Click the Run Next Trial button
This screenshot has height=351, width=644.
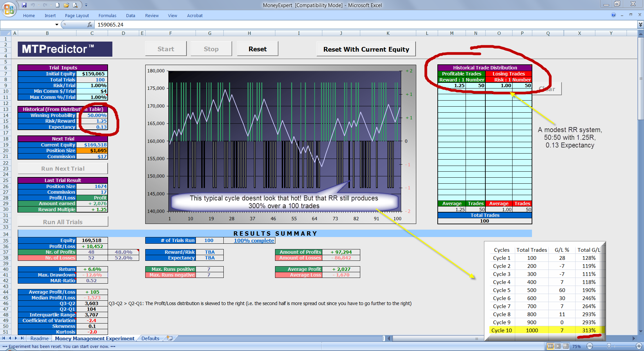click(63, 169)
